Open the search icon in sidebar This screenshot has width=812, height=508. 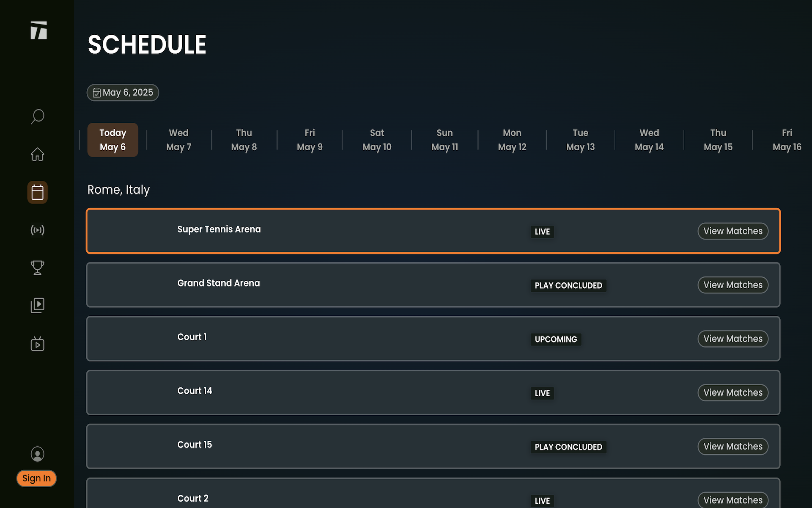[x=37, y=116]
